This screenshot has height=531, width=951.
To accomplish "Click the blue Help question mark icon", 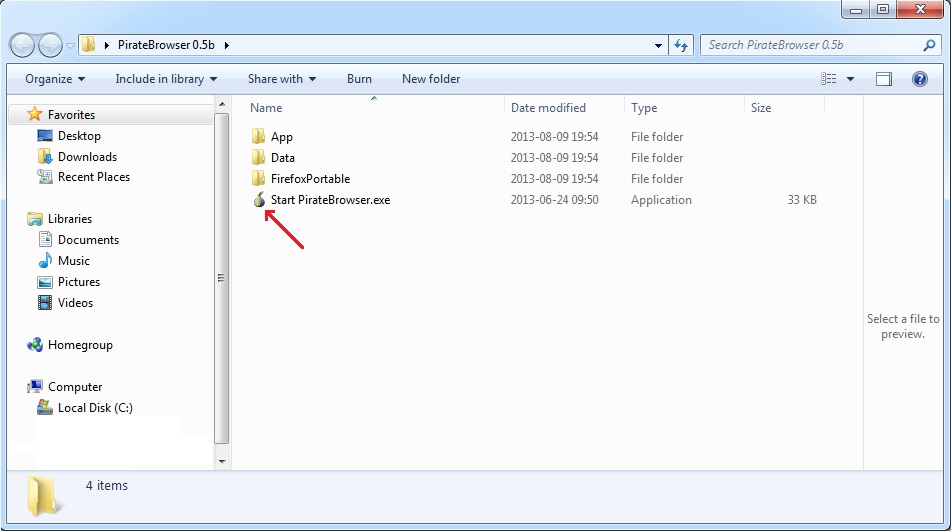I will pos(919,79).
